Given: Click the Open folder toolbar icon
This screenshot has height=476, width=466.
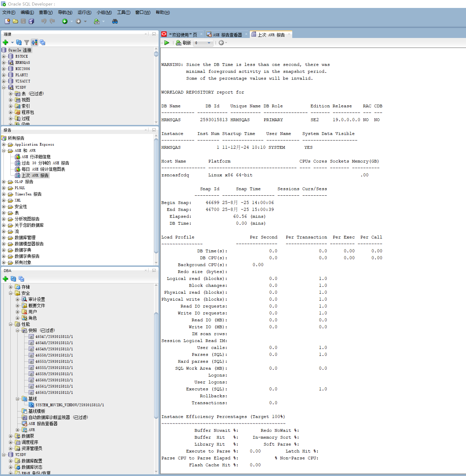Looking at the screenshot, I should [15, 21].
